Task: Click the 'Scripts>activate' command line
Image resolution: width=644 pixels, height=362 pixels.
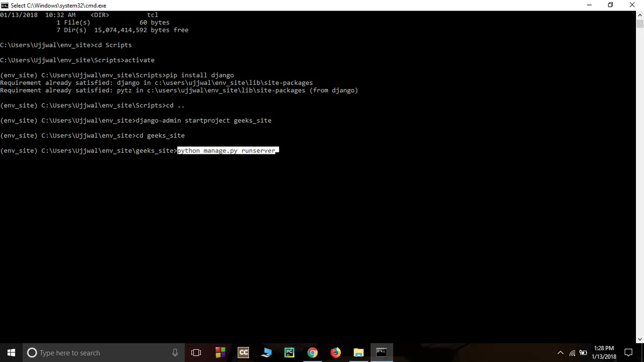Action: [x=77, y=60]
